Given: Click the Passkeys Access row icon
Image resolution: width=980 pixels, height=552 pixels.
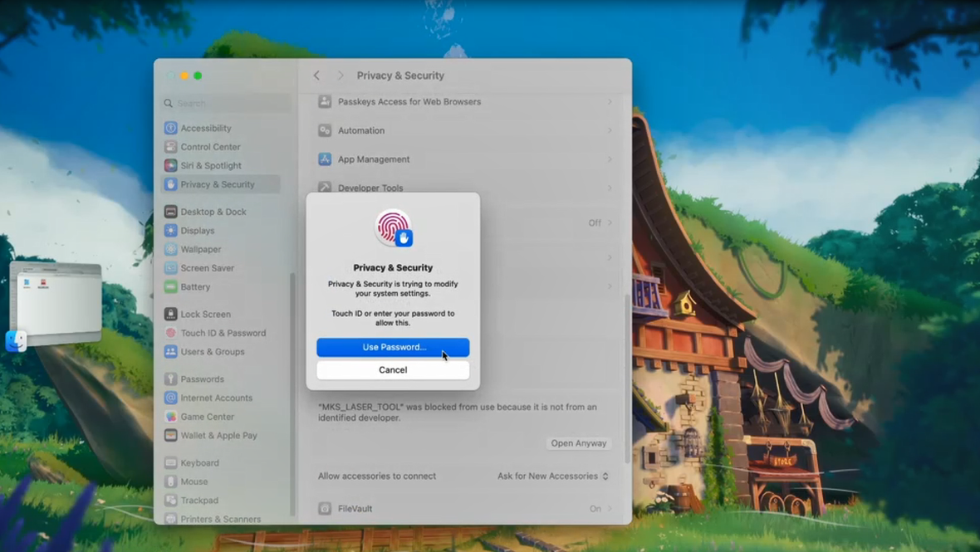Looking at the screenshot, I should tap(325, 101).
